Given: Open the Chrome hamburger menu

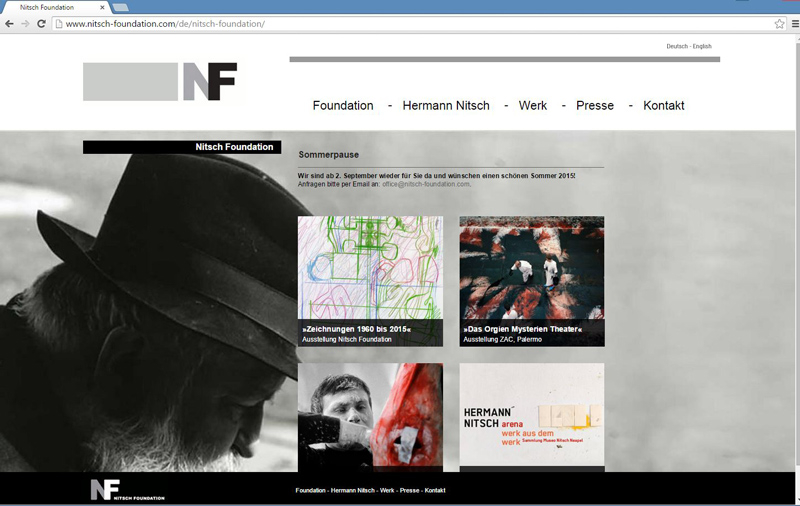Looking at the screenshot, I should point(792,24).
